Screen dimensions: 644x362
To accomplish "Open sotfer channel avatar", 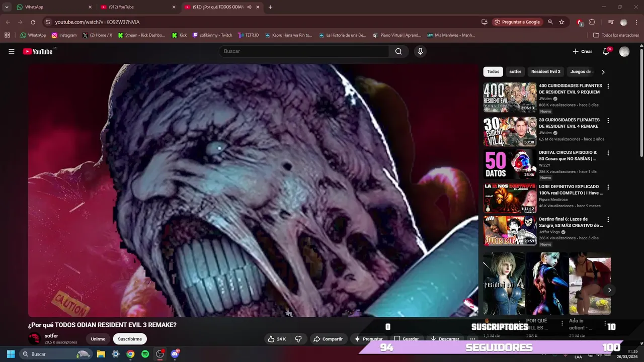I will pos(35,339).
